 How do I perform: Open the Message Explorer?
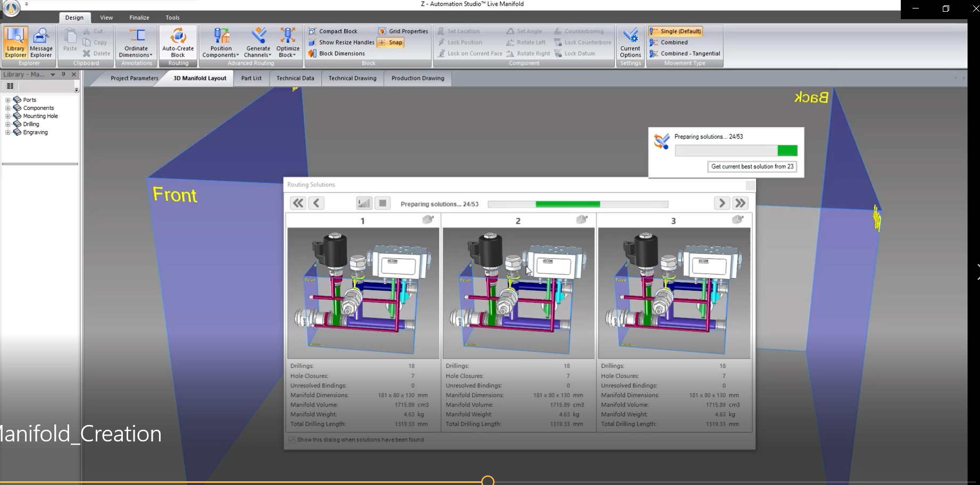(41, 42)
